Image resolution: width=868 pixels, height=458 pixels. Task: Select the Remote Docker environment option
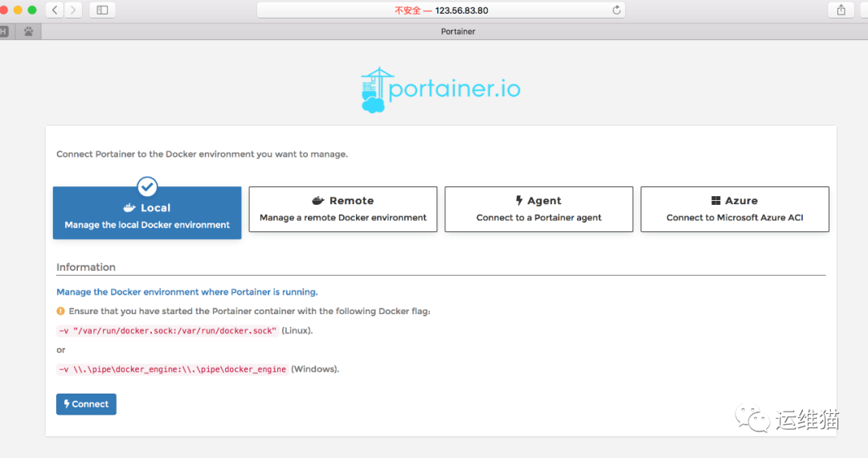pos(342,209)
